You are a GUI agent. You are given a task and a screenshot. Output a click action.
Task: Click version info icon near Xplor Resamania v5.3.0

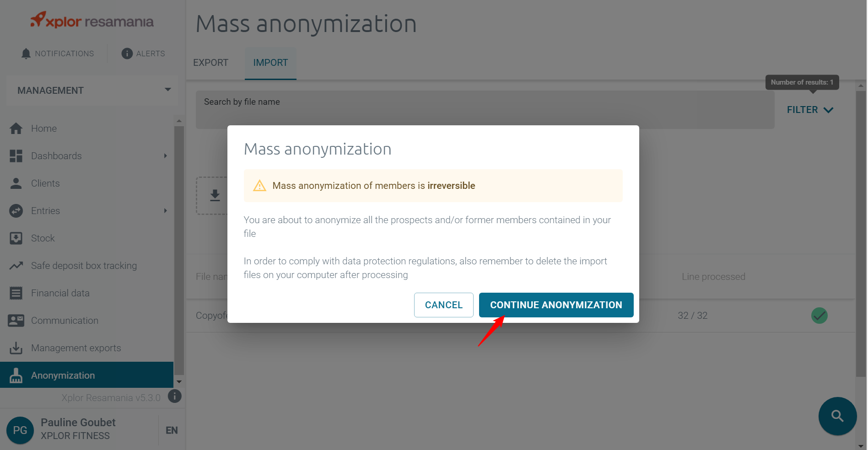[x=175, y=396]
